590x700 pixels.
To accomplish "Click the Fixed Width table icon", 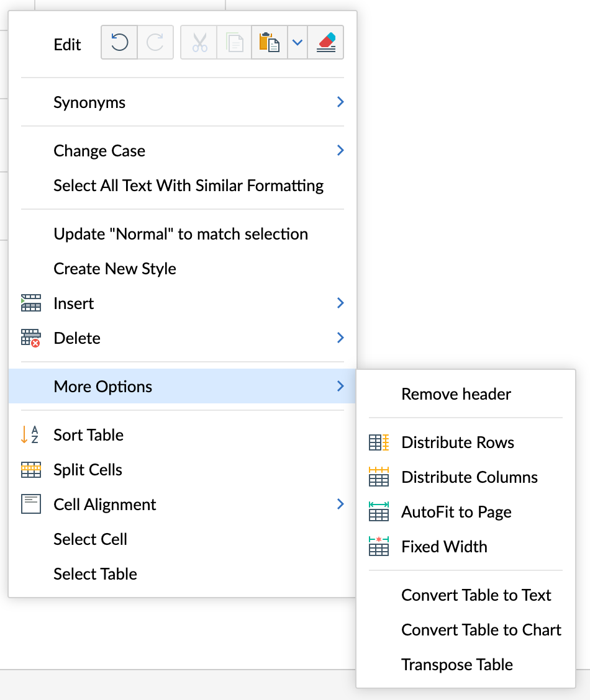I will [379, 547].
